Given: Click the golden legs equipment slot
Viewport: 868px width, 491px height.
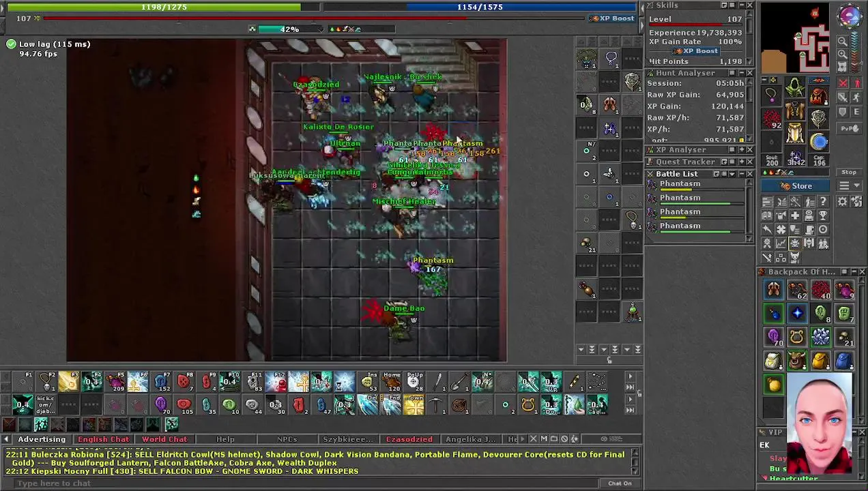Looking at the screenshot, I should (x=794, y=133).
